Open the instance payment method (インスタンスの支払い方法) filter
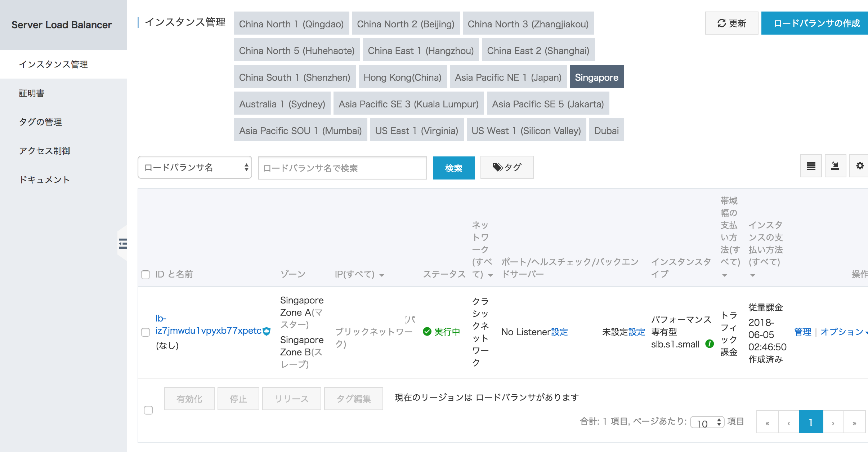 point(752,275)
